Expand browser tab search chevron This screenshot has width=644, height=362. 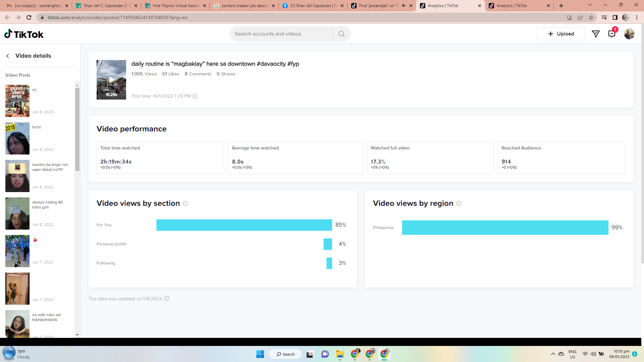point(590,5)
